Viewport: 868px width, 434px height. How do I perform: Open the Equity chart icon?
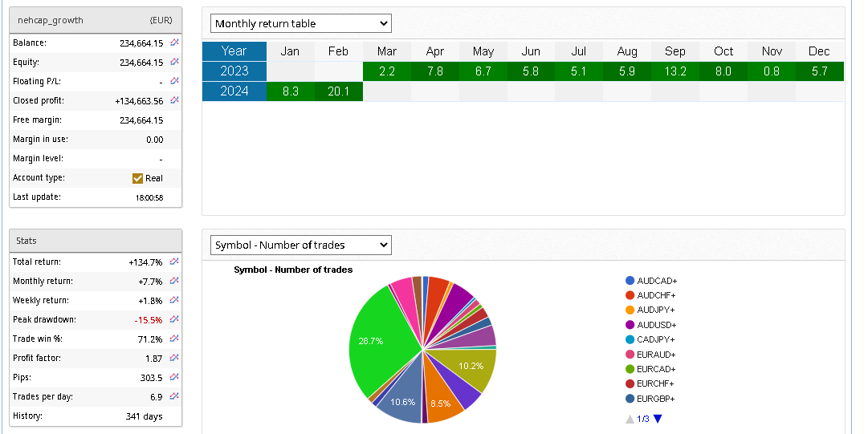pyautogui.click(x=174, y=62)
